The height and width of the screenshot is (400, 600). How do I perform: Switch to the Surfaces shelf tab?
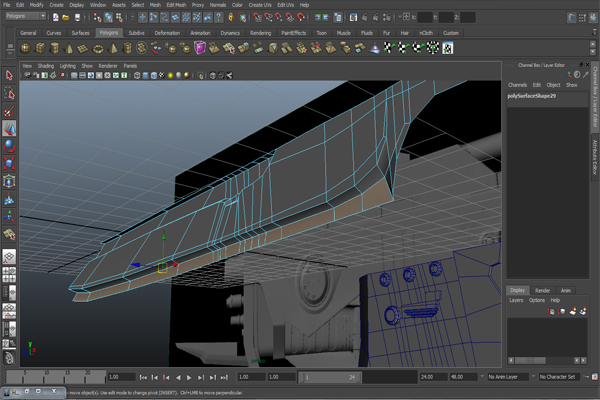(80, 33)
